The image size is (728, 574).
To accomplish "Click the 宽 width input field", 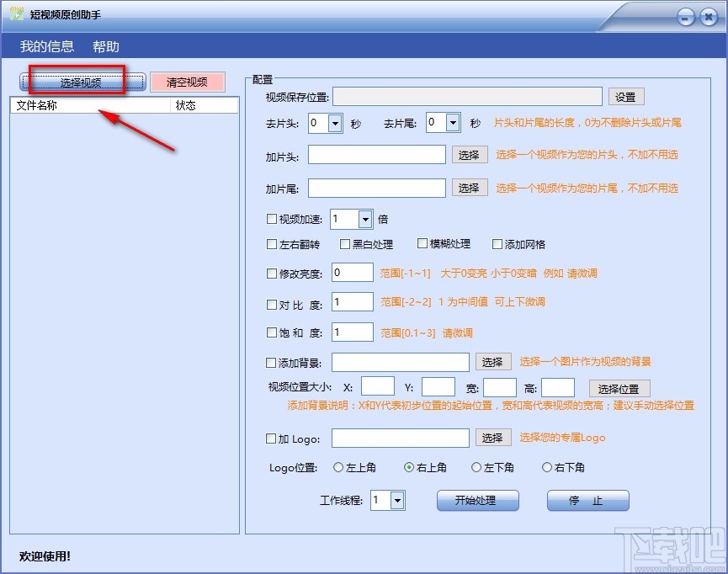I will pyautogui.click(x=500, y=388).
